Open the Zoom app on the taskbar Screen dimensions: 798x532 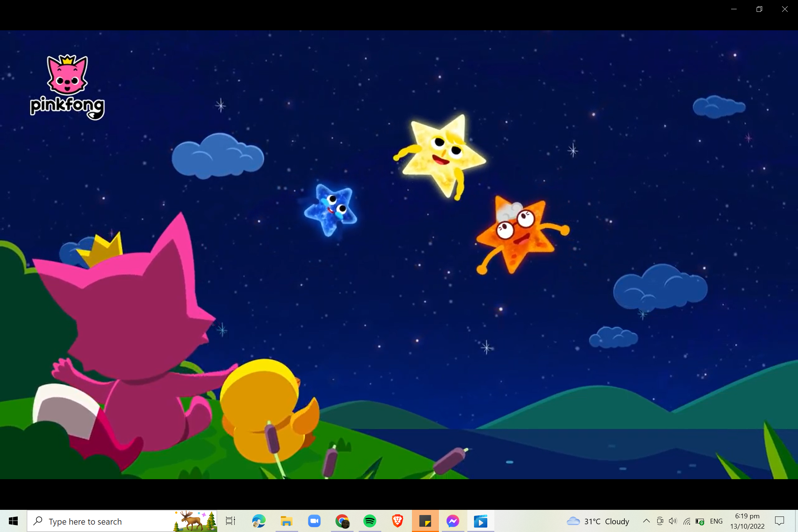(x=314, y=521)
